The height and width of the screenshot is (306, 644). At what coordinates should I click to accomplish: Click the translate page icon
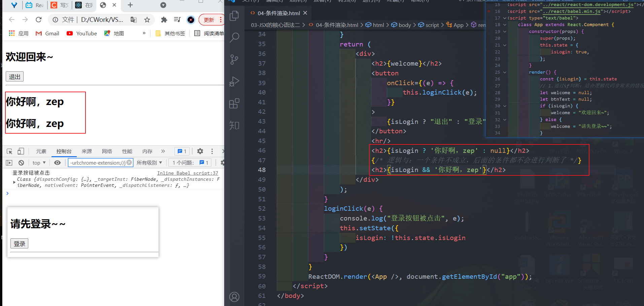pyautogui.click(x=134, y=20)
